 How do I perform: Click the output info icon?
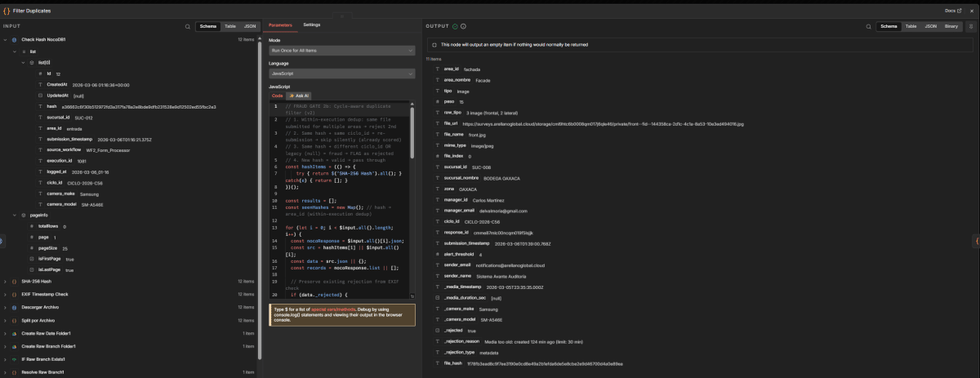pyautogui.click(x=464, y=27)
